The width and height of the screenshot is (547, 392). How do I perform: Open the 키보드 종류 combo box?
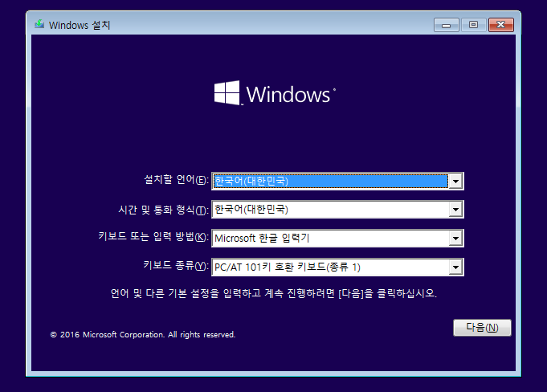[x=337, y=267]
